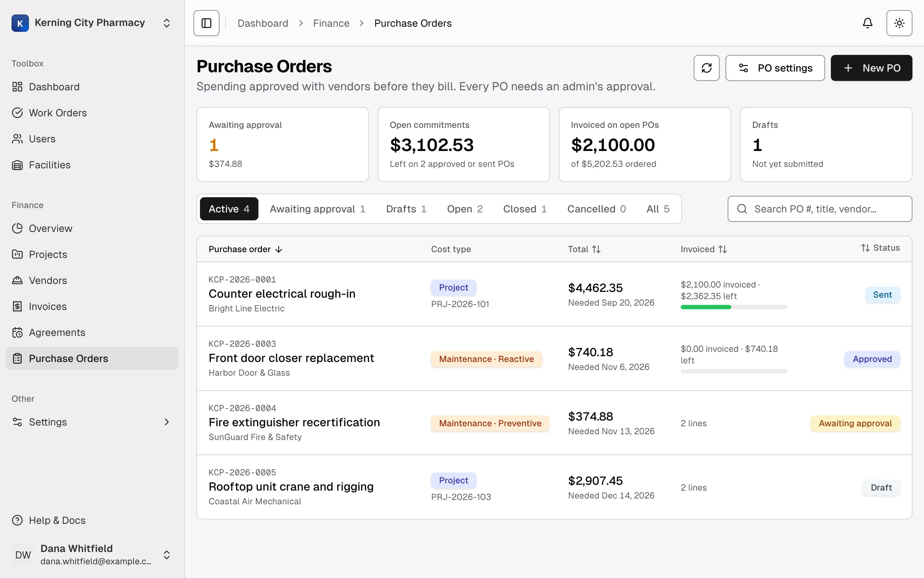Open Agreements in the sidebar
The width and height of the screenshot is (924, 578).
pos(92,332)
